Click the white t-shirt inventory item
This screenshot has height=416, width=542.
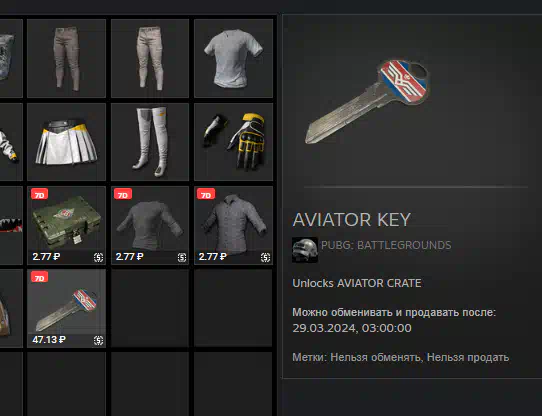(233, 58)
